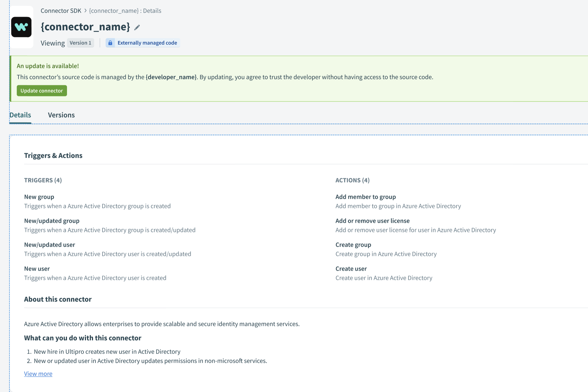588x392 pixels.
Task: Select the New/updated group trigger
Action: click(52, 221)
